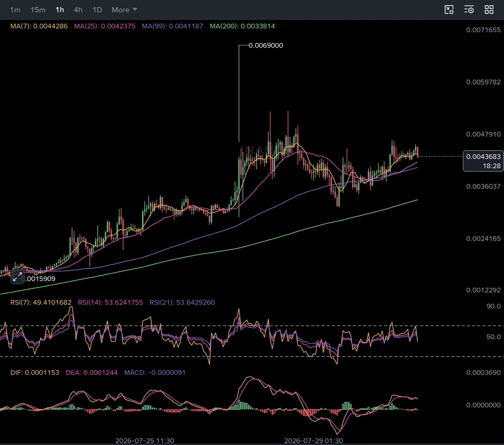This screenshot has height=445, width=504.
Task: Click the 0.0036037 price axis label
Action: point(483,186)
